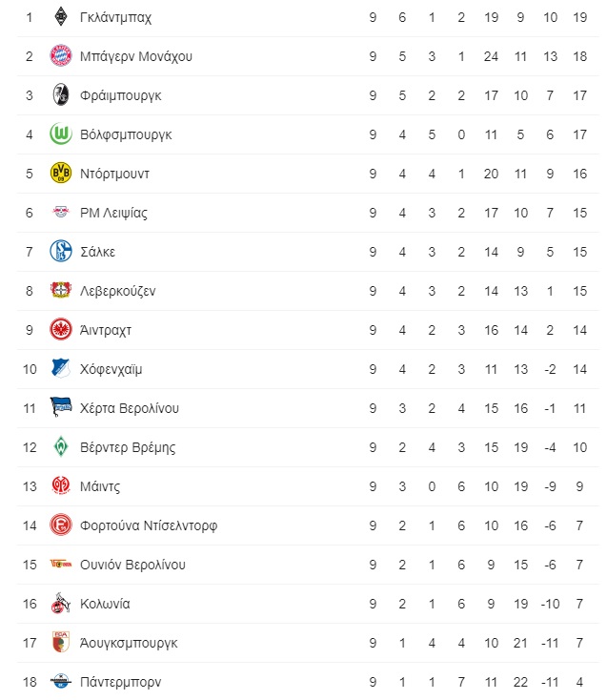Select the Freiburg club crest
This screenshot has height=700, width=607.
tap(61, 94)
